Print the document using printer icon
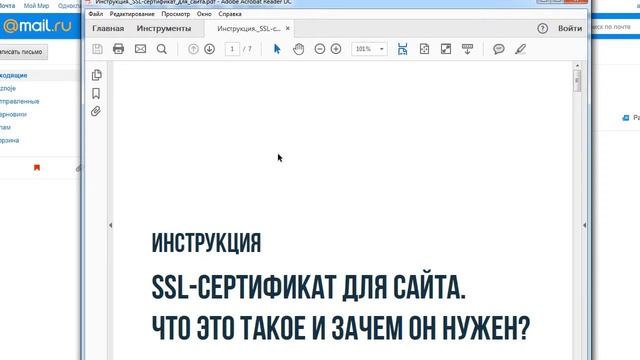This screenshot has height=360, width=640. point(118,49)
